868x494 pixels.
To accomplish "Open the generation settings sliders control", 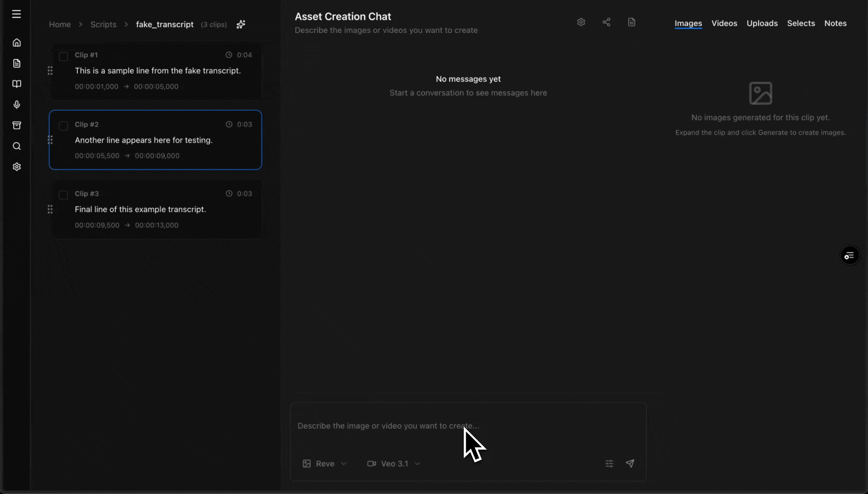I will pyautogui.click(x=609, y=463).
